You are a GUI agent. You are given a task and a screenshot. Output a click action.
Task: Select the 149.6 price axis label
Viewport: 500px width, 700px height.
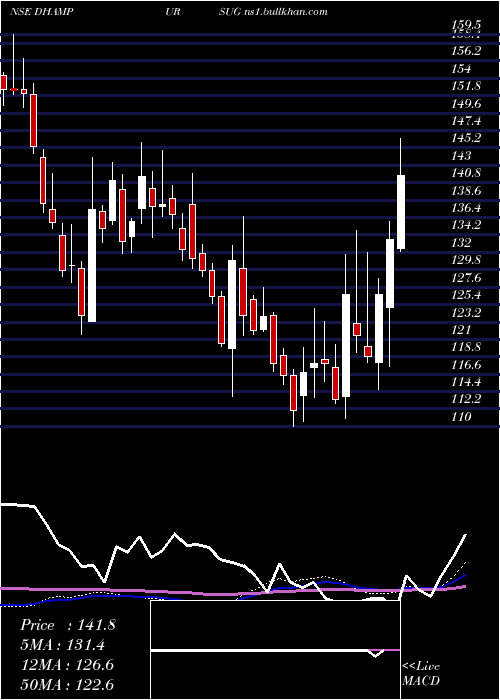pyautogui.click(x=468, y=104)
